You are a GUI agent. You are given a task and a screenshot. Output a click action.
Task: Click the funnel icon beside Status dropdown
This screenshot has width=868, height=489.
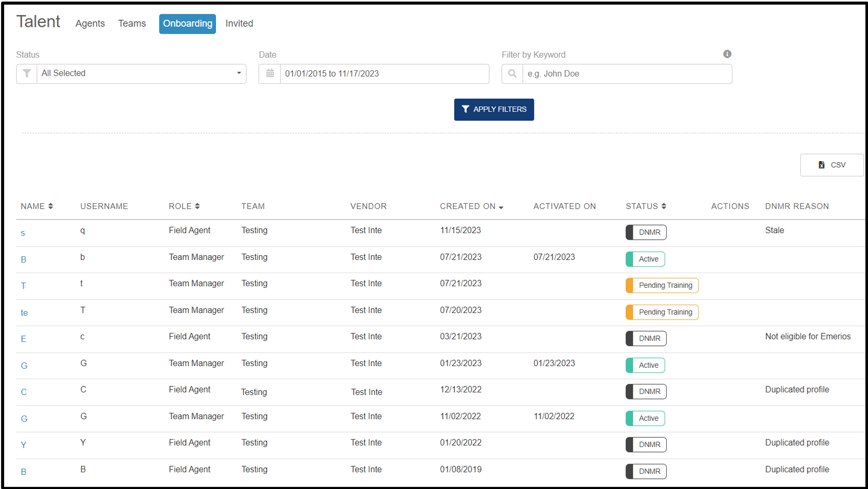[27, 74]
